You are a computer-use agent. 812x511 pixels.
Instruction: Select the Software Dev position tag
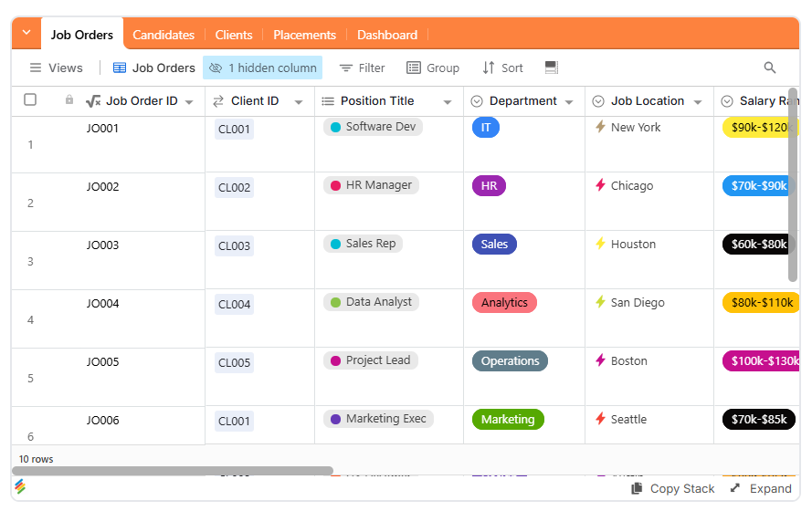[373, 127]
